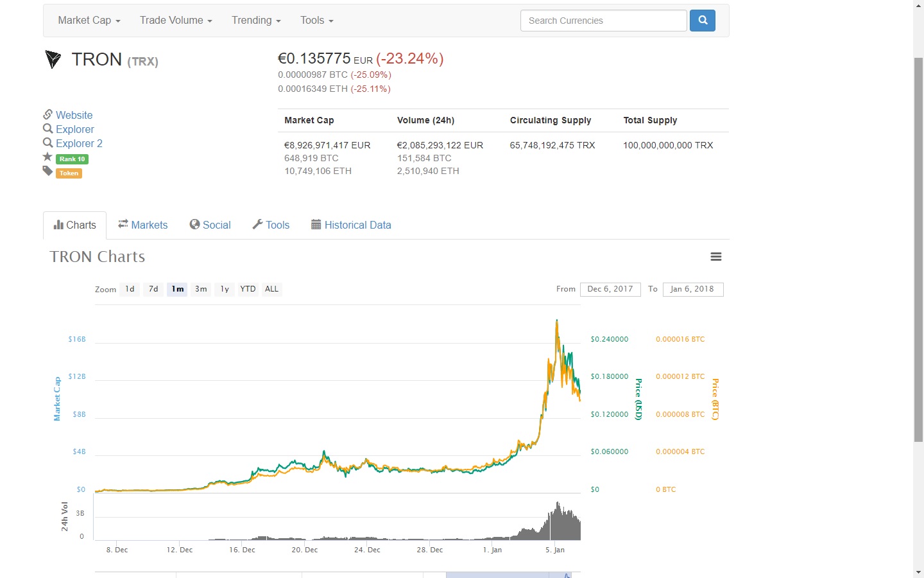The width and height of the screenshot is (924, 578).
Task: Open the Explorer link
Action: [74, 129]
